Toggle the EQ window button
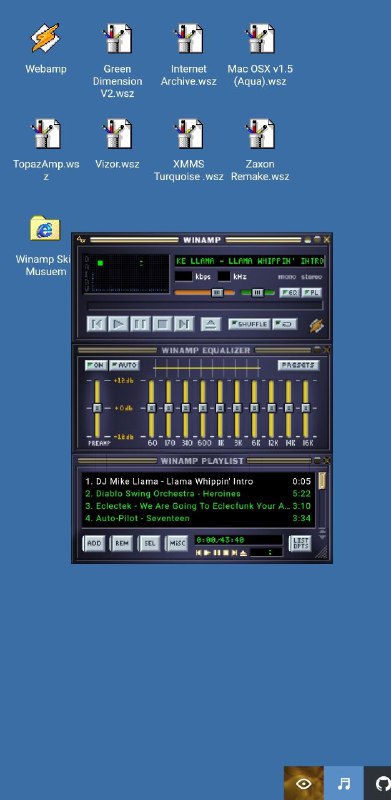The image size is (391, 800). (x=289, y=293)
